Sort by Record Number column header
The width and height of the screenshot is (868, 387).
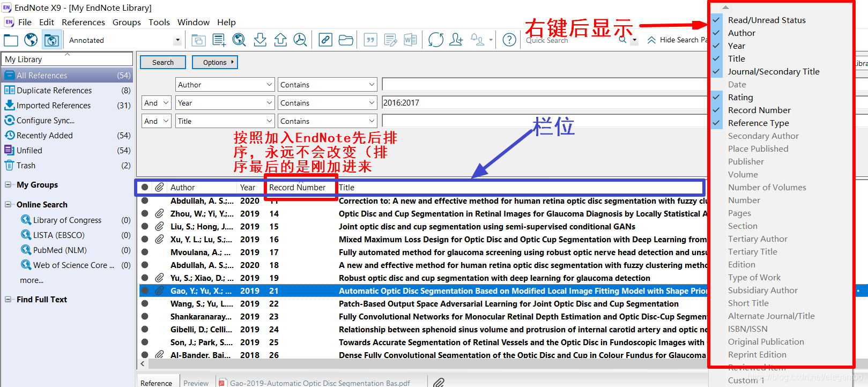(x=297, y=188)
